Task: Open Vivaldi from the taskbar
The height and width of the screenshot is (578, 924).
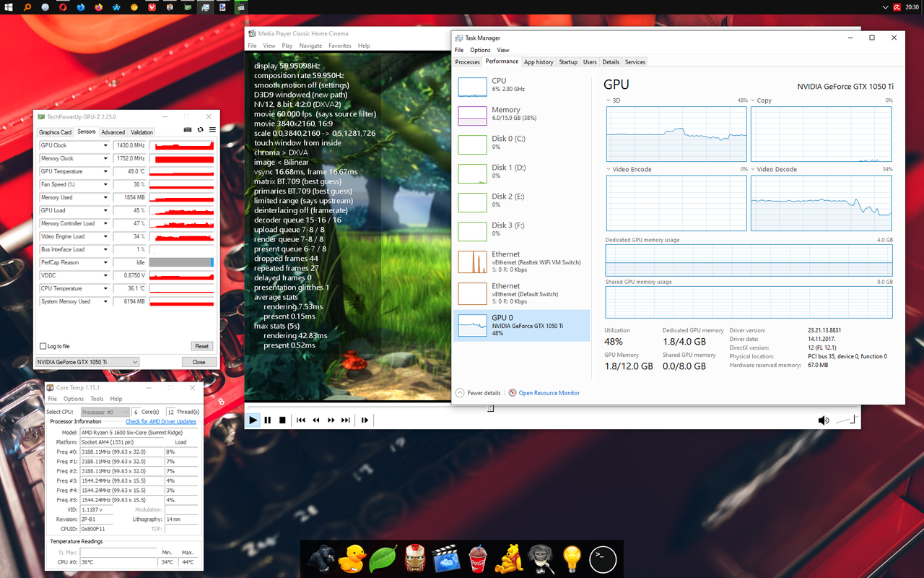Action: pos(152,7)
